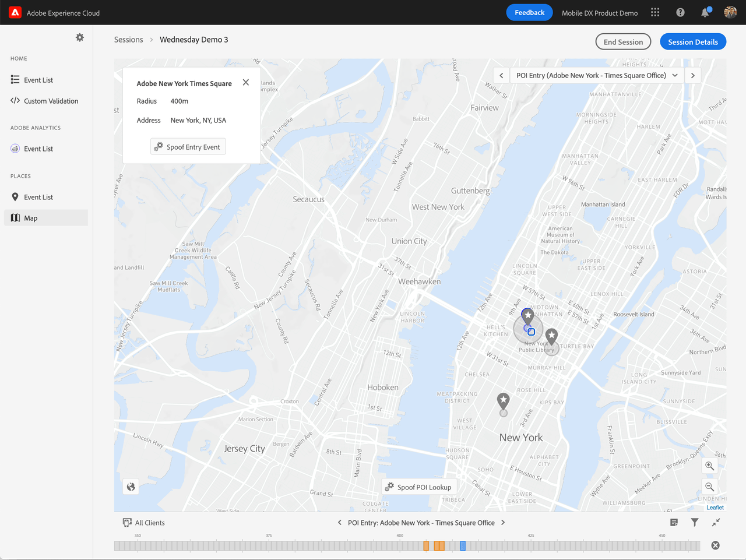This screenshot has width=746, height=560.
Task: Open the app switcher grid icon
Action: pos(655,12)
